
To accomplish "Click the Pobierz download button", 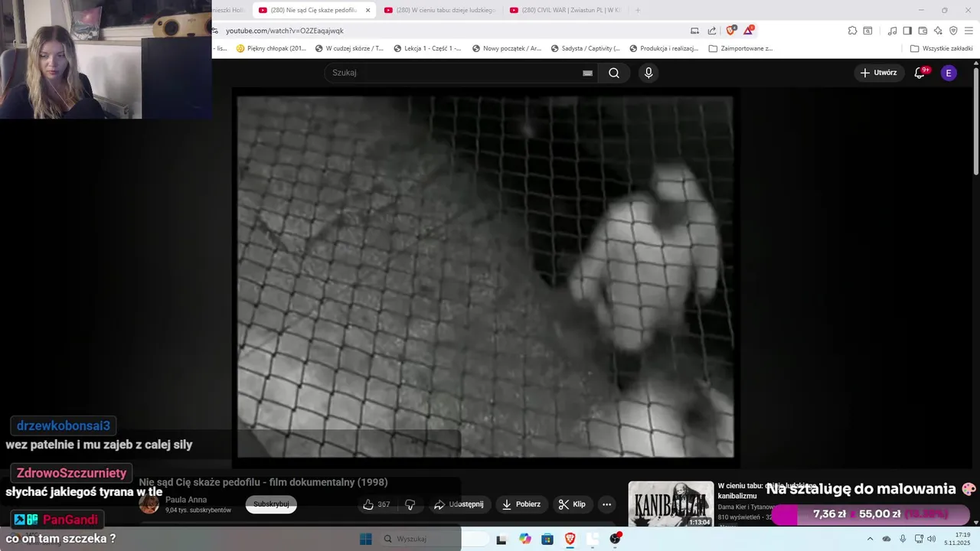I will click(521, 504).
